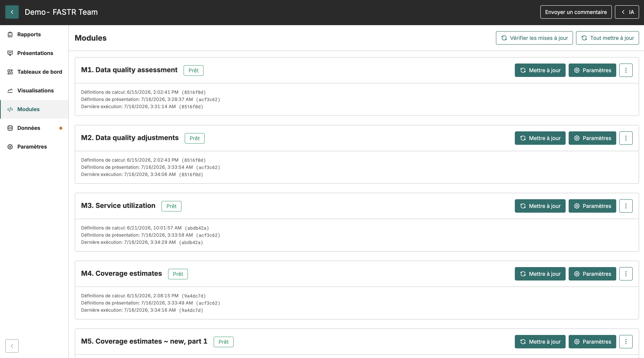
Task: Click the Demo- FASTR Team title
Action: point(61,12)
